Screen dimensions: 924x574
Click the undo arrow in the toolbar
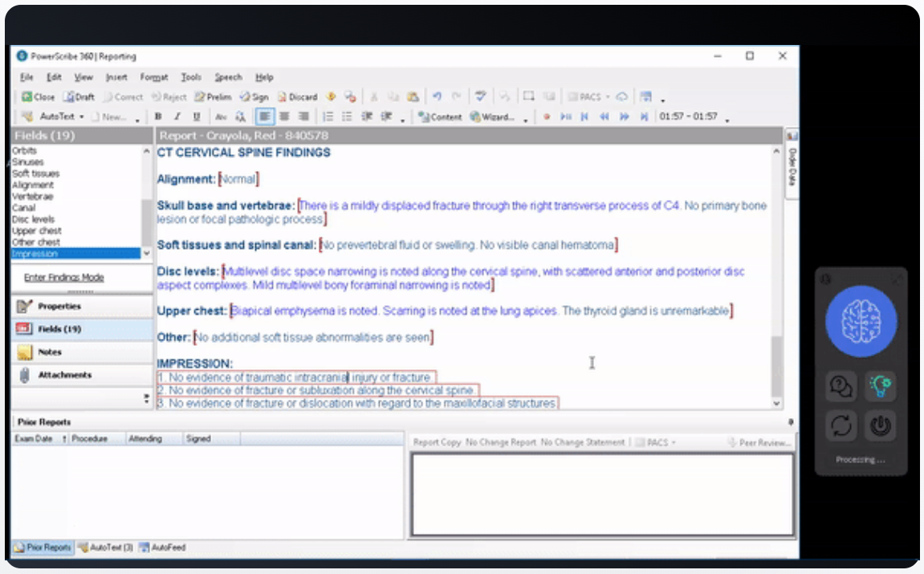pos(437,96)
